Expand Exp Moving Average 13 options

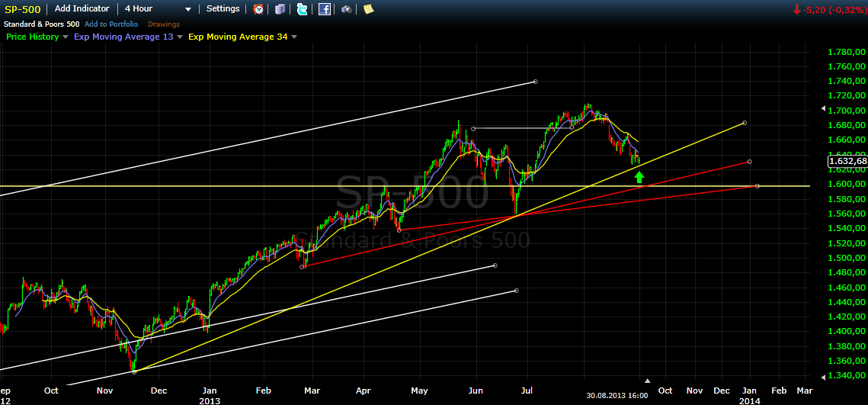click(x=180, y=37)
